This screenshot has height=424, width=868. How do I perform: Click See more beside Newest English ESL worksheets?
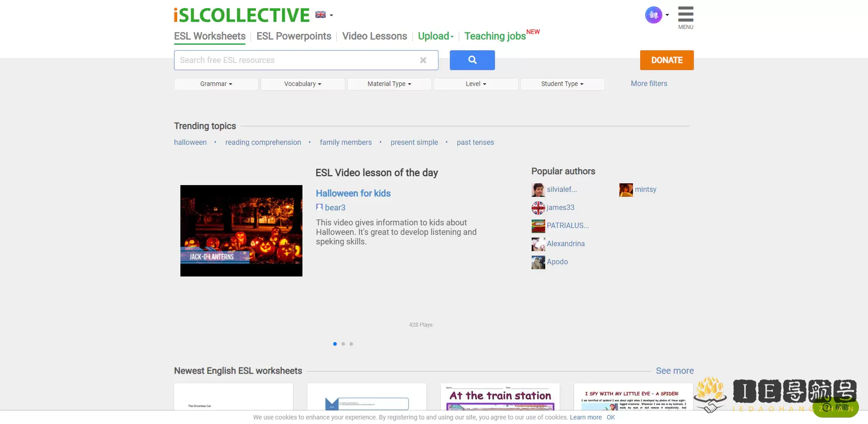tap(675, 370)
